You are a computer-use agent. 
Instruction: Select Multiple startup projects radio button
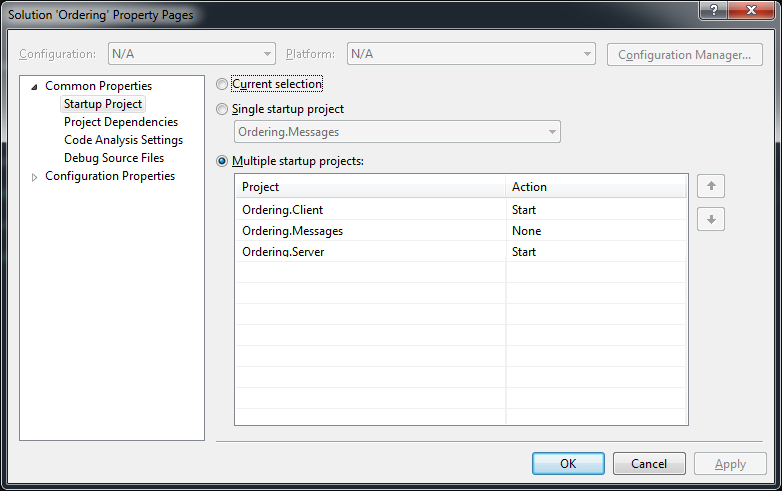point(222,161)
